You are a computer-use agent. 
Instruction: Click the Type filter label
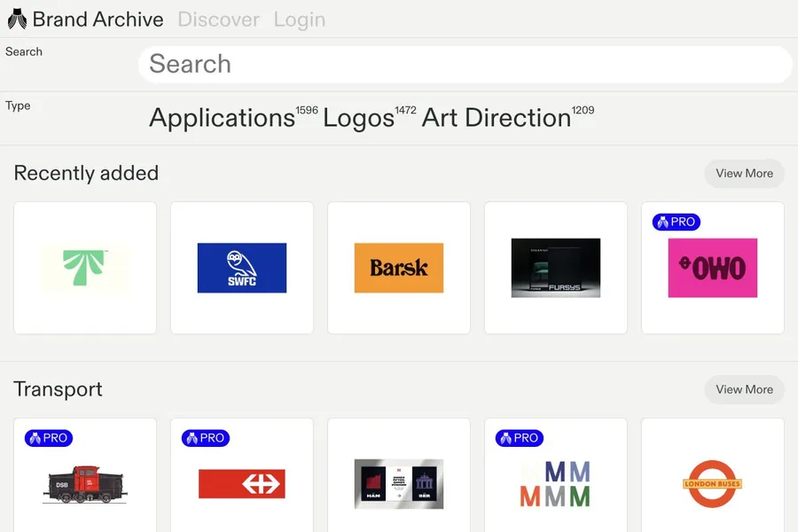point(18,106)
